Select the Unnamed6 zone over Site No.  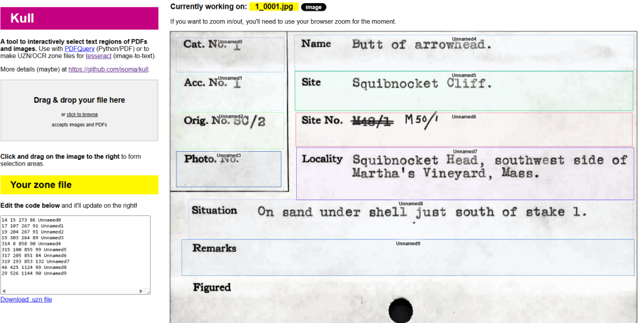[x=464, y=130]
